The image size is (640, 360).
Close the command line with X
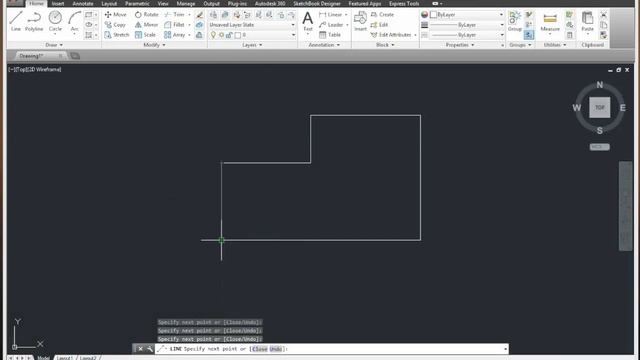[x=140, y=349]
